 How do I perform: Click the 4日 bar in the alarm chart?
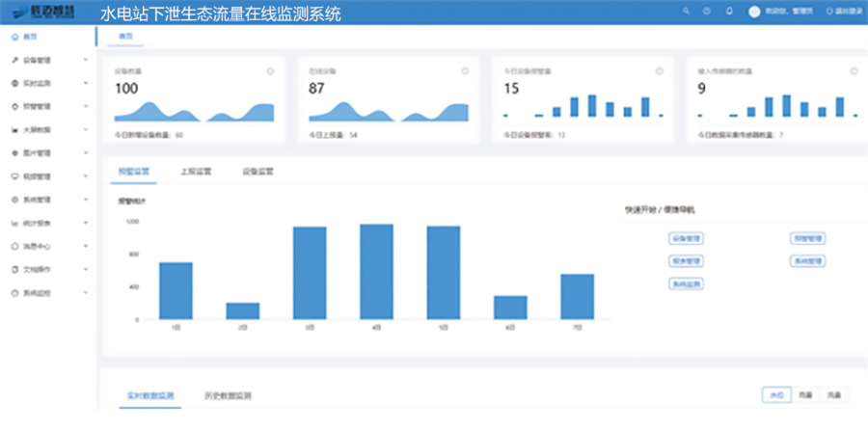[x=376, y=272]
